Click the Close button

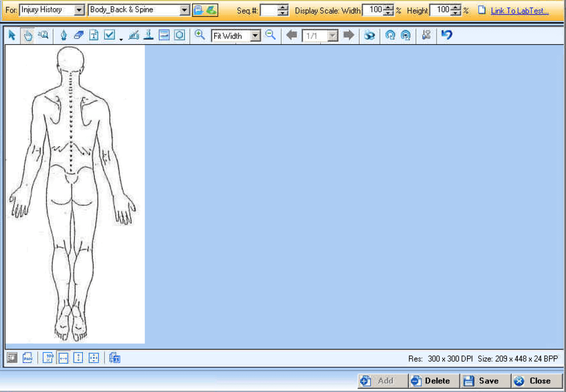tap(537, 381)
